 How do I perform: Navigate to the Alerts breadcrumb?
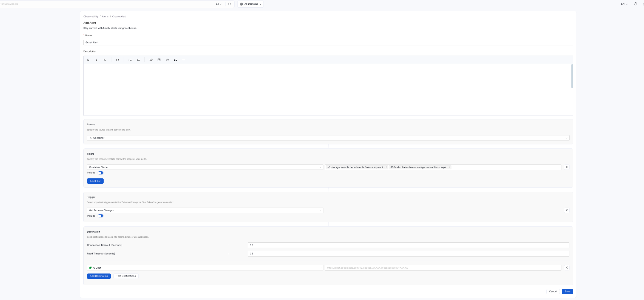pos(105,16)
